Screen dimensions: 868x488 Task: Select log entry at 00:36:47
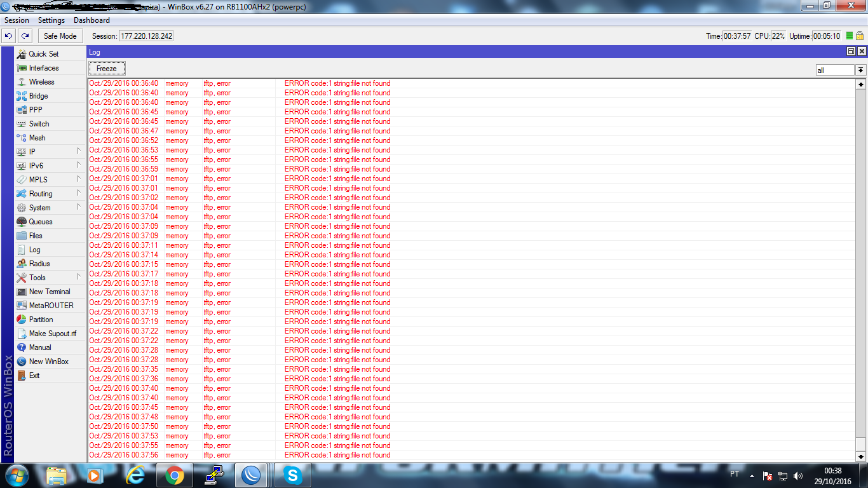click(x=471, y=131)
